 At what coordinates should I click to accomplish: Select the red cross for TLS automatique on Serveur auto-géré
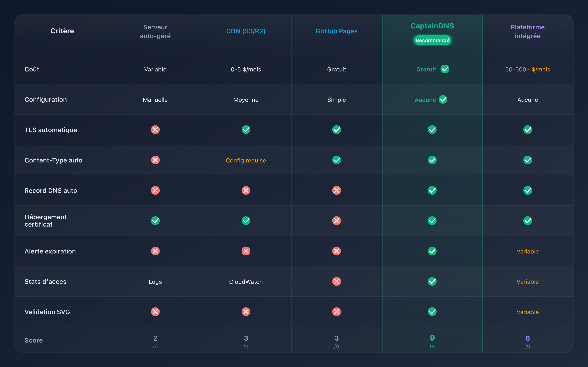pyautogui.click(x=155, y=130)
